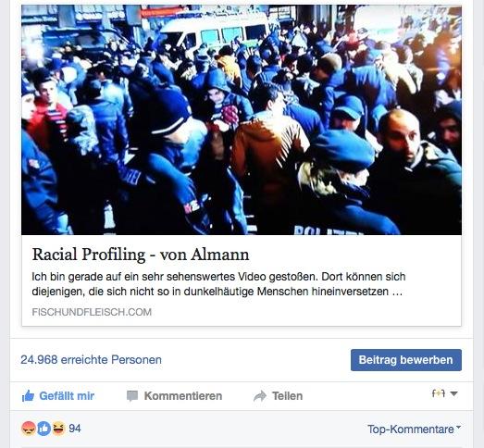Open the crowd photo link preview
Viewport: 484px width, 448px height.
[242, 119]
